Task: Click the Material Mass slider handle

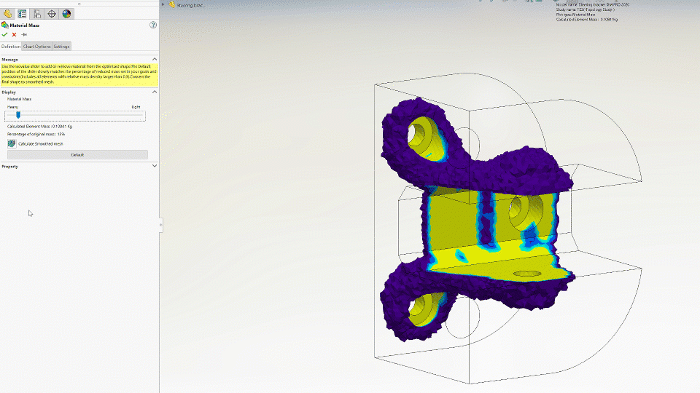Action: pos(18,115)
